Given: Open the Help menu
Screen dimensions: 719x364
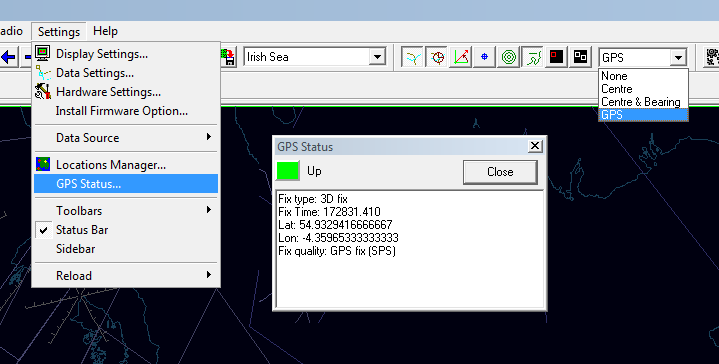Looking at the screenshot, I should (x=105, y=31).
